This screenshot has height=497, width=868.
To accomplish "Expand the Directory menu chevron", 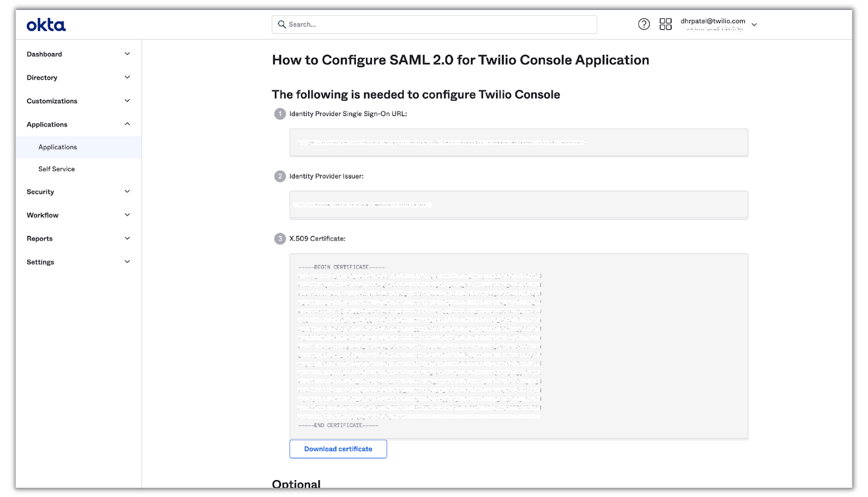I will (x=127, y=77).
